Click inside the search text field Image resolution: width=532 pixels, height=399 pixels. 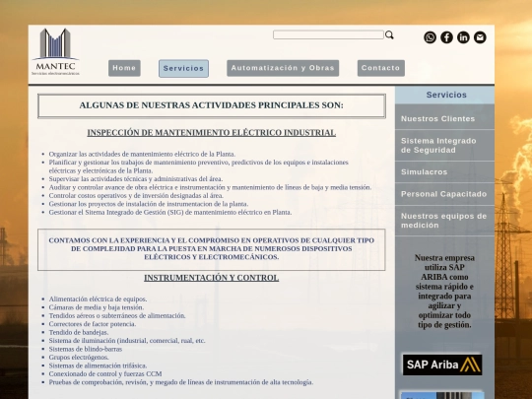(x=328, y=34)
